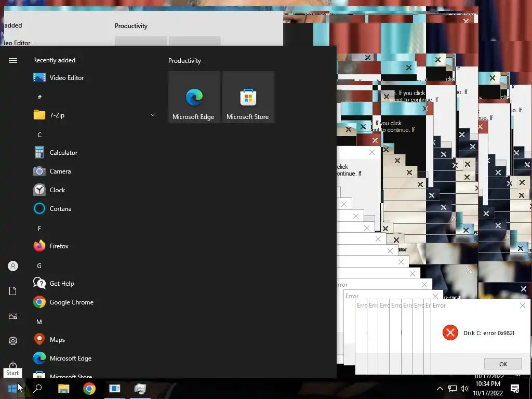This screenshot has width=532, height=399.
Task: Click the Microsoft Store Productivity tile
Action: (x=248, y=97)
